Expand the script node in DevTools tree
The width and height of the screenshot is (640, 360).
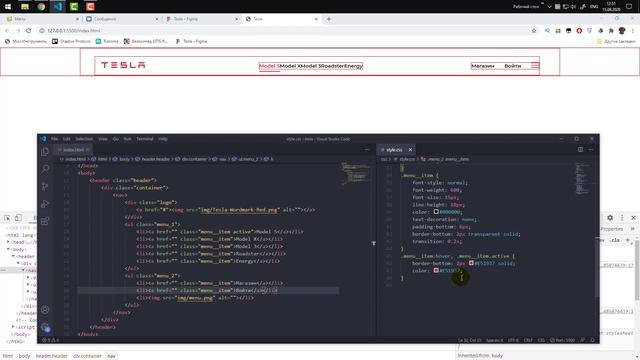[x=13, y=327]
